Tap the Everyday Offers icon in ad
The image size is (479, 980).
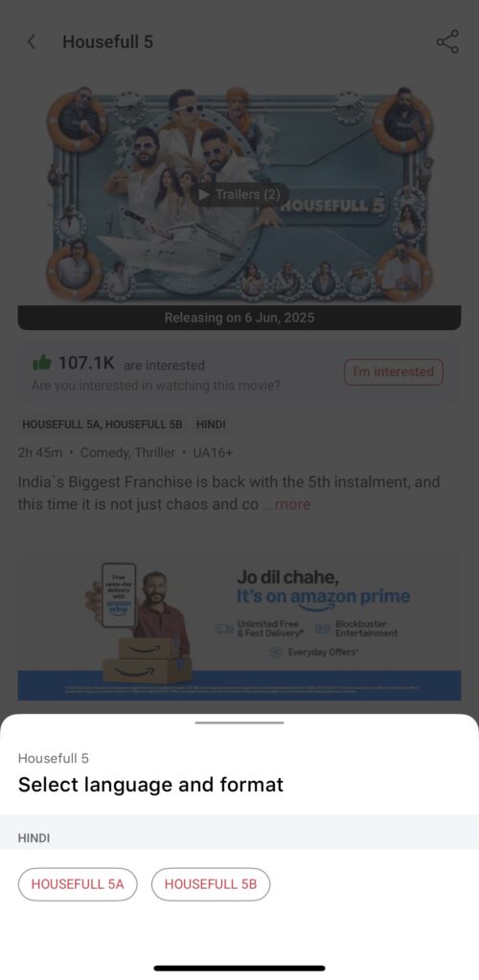point(275,653)
